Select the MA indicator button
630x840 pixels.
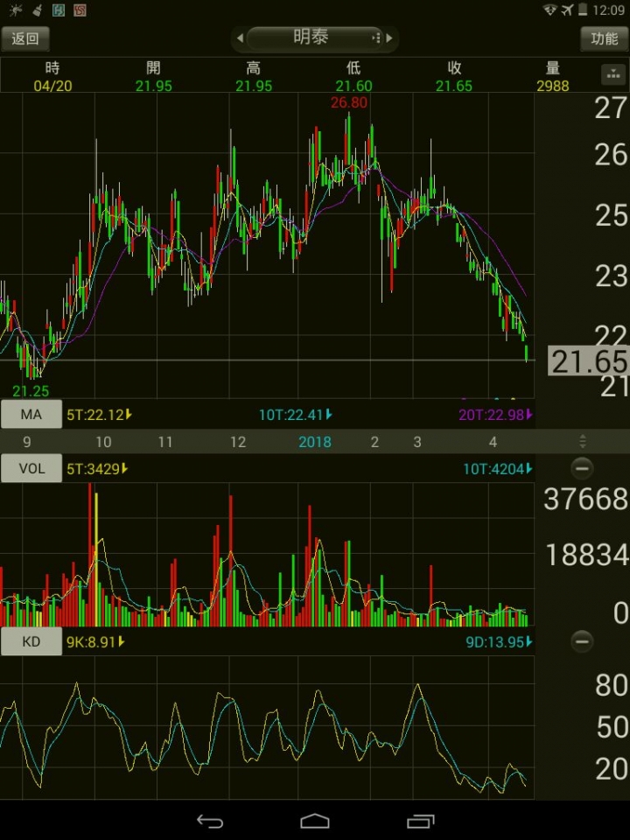(x=31, y=414)
